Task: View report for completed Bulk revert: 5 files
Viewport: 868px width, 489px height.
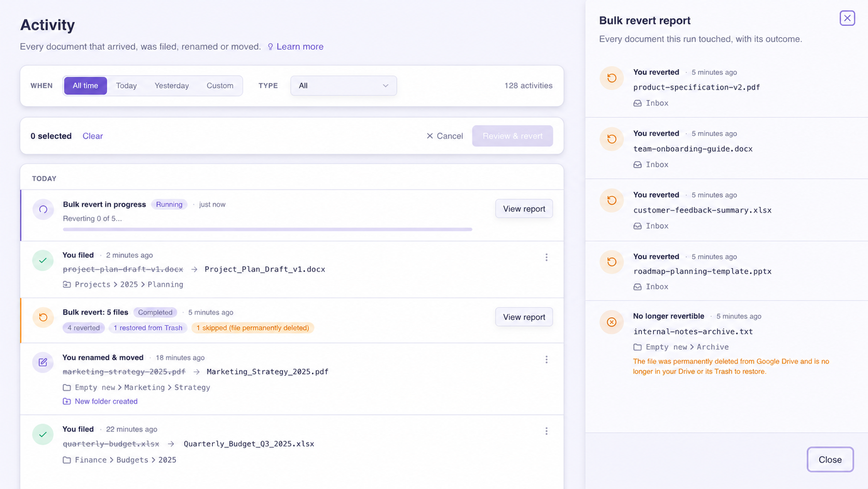Action: click(524, 317)
